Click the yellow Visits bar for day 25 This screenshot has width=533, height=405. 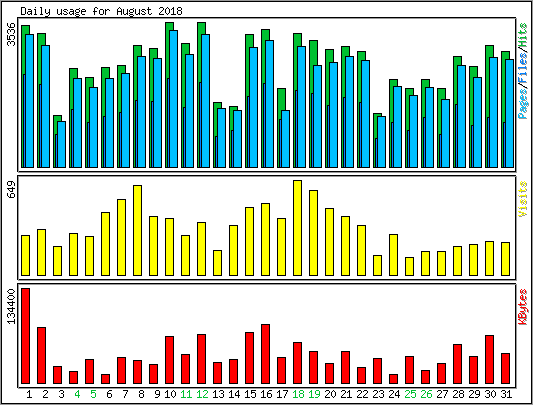410,266
